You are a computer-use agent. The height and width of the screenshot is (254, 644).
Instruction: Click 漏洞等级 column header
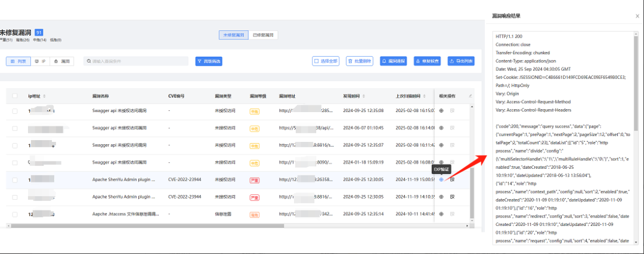[x=258, y=96]
